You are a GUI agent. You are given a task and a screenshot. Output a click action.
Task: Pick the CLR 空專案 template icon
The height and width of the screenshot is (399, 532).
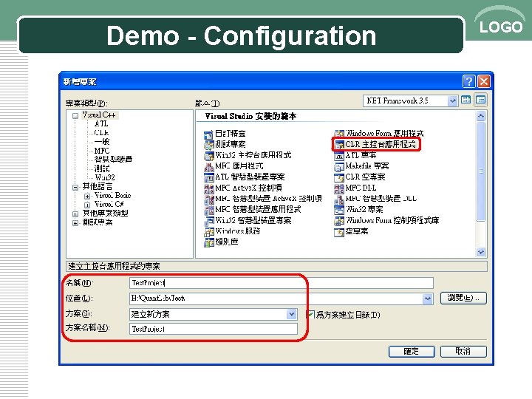338,178
